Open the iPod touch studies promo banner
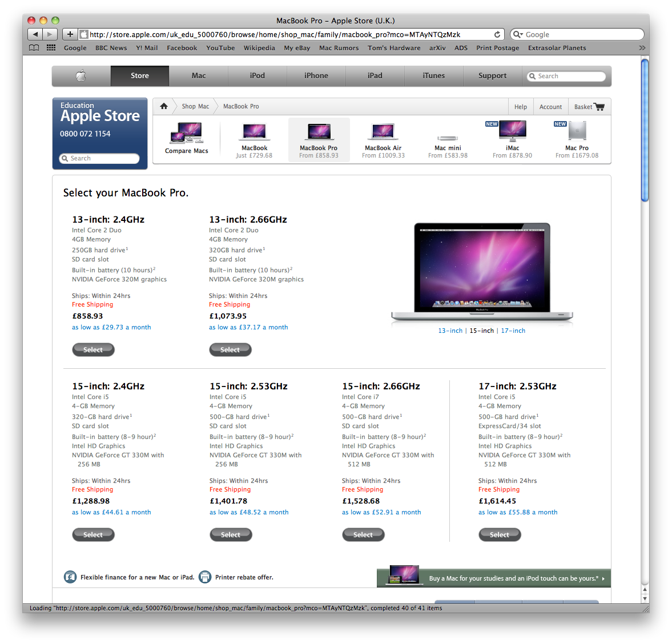The height and width of the screenshot is (644, 672). coord(494,578)
